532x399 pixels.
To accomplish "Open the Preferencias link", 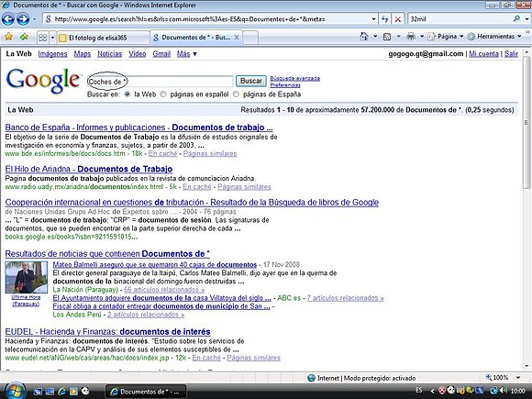I will coord(285,85).
